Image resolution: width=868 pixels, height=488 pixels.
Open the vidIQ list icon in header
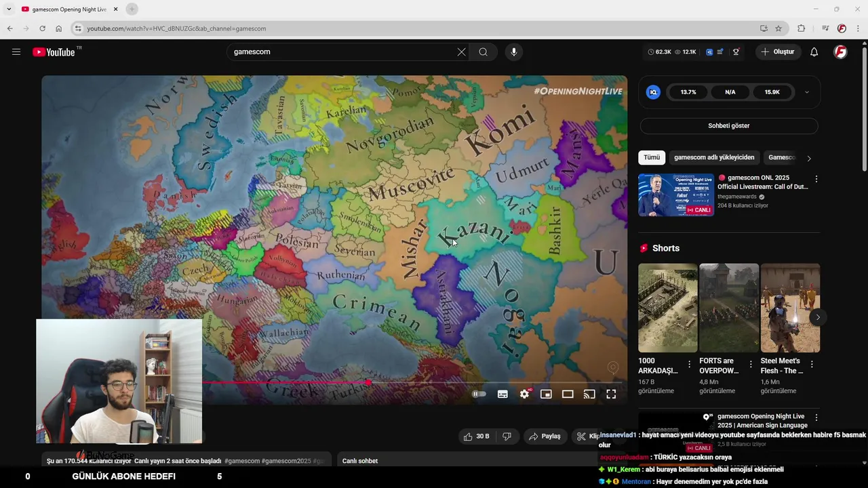pos(720,52)
